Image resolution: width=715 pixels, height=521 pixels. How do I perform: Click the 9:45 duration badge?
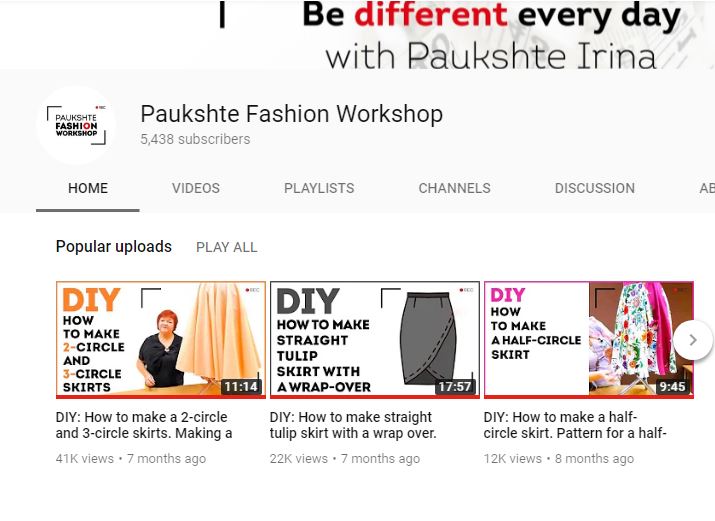coord(672,386)
